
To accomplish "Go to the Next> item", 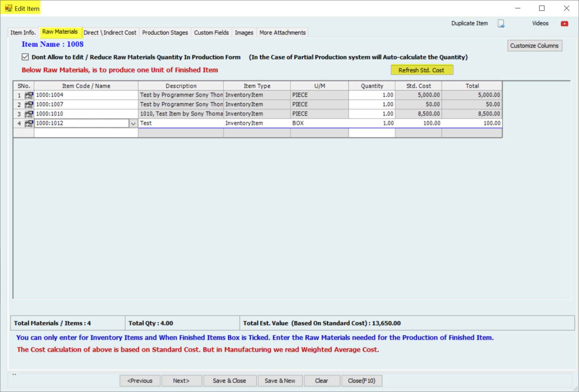I will pyautogui.click(x=181, y=381).
